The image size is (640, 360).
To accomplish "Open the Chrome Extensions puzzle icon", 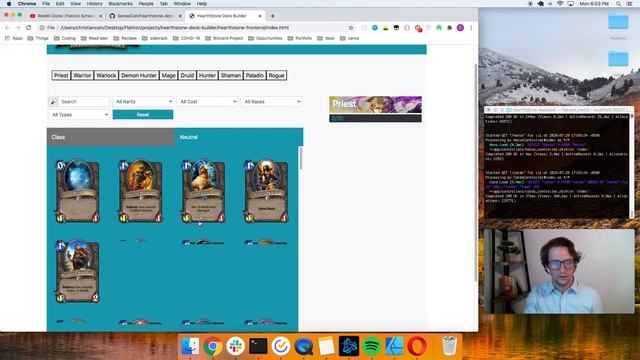I will pyautogui.click(x=449, y=28).
